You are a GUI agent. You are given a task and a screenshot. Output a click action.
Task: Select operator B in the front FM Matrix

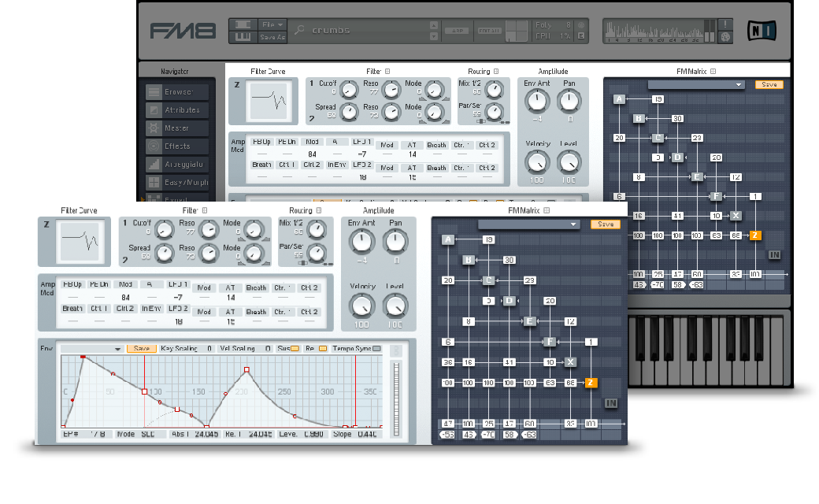(x=469, y=260)
